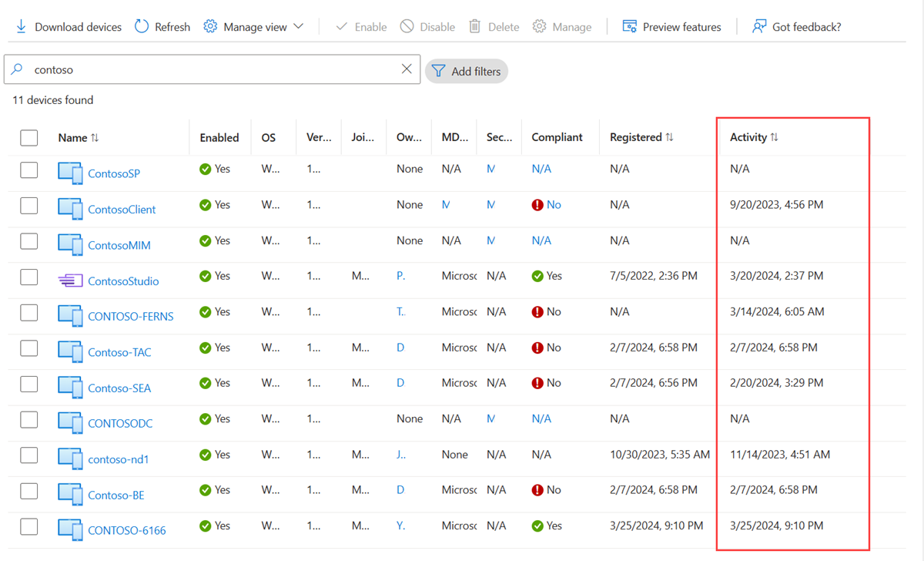This screenshot has height=561, width=924.
Task: Click the No compliance link for CONTOSO-FERNS
Action: point(553,312)
